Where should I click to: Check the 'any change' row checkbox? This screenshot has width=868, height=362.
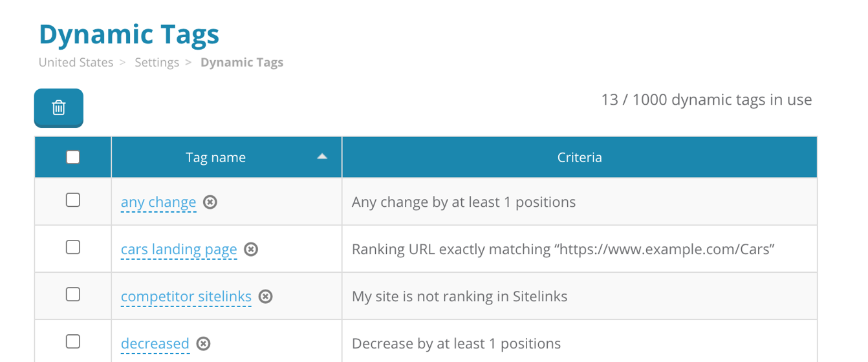tap(73, 200)
